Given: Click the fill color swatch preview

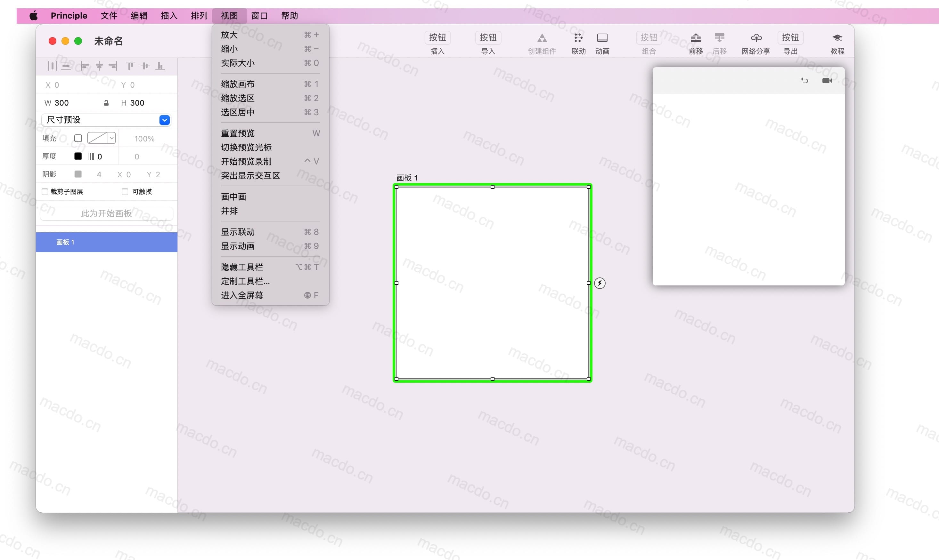Looking at the screenshot, I should click(x=97, y=139).
